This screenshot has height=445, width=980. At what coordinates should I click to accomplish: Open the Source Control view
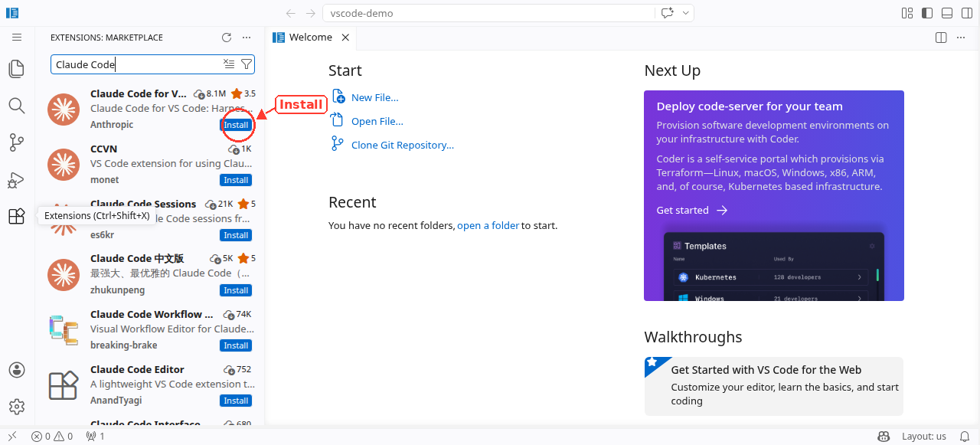coord(17,142)
